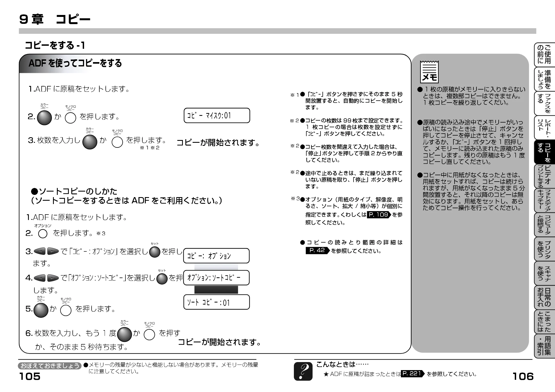Screen dimensions: 555x392
Task: Click the カラーコピー button beside 枚数を入力し in step 3
Action: click(x=90, y=142)
